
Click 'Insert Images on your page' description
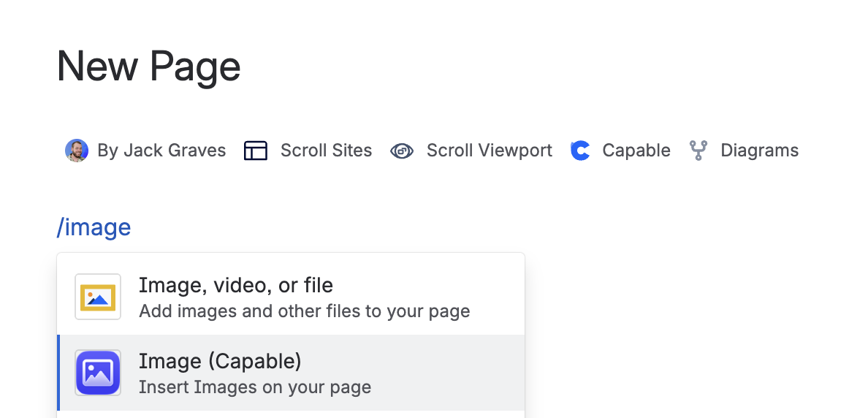pos(254,387)
